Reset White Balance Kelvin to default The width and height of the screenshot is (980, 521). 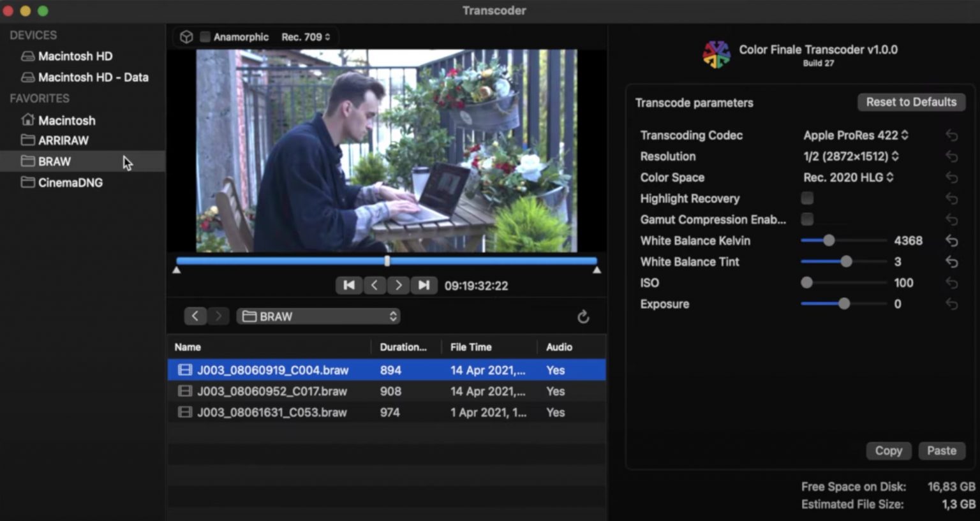pyautogui.click(x=951, y=241)
